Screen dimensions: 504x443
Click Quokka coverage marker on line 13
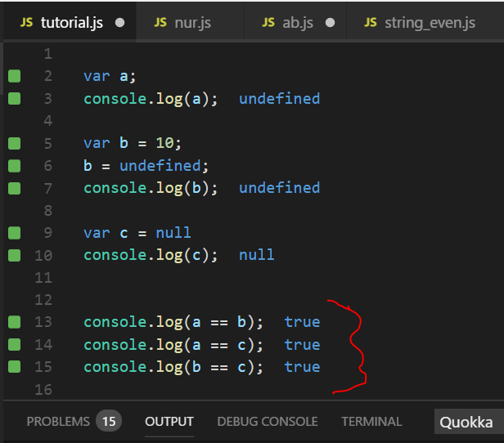tap(14, 322)
